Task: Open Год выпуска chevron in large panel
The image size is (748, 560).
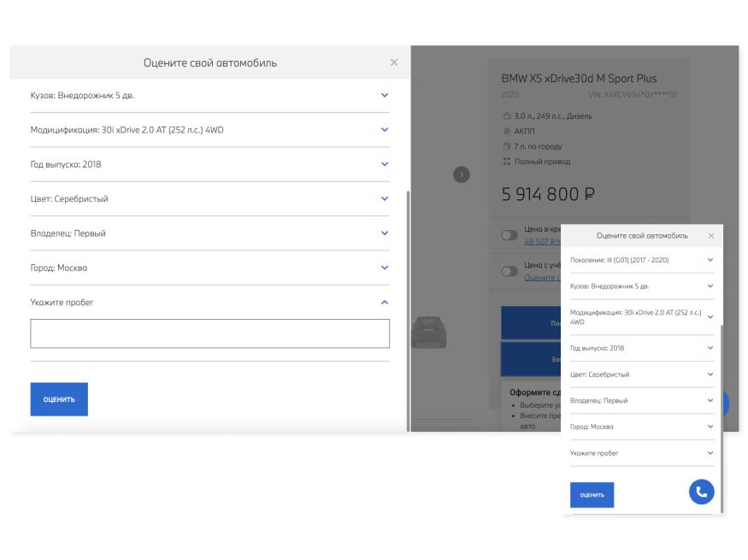Action: point(384,164)
